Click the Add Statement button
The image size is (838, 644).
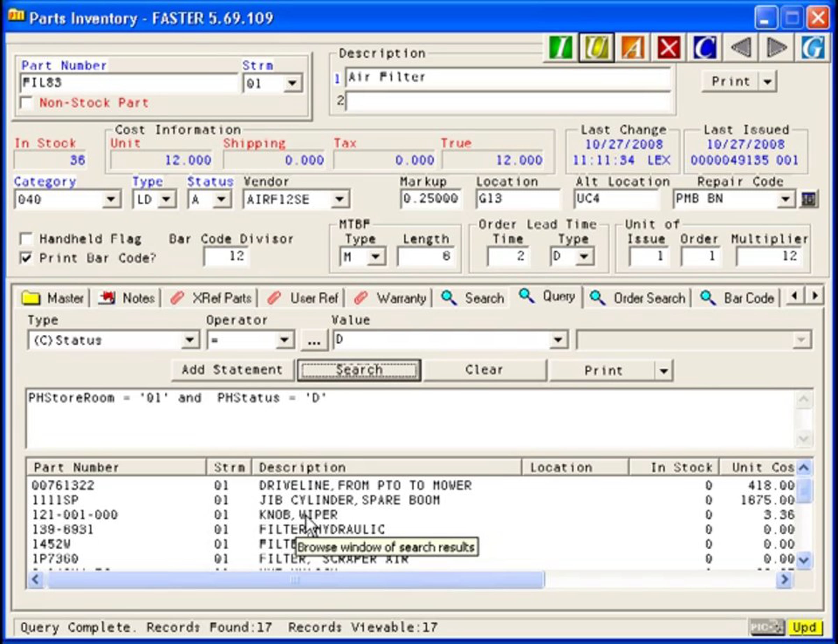pos(232,370)
